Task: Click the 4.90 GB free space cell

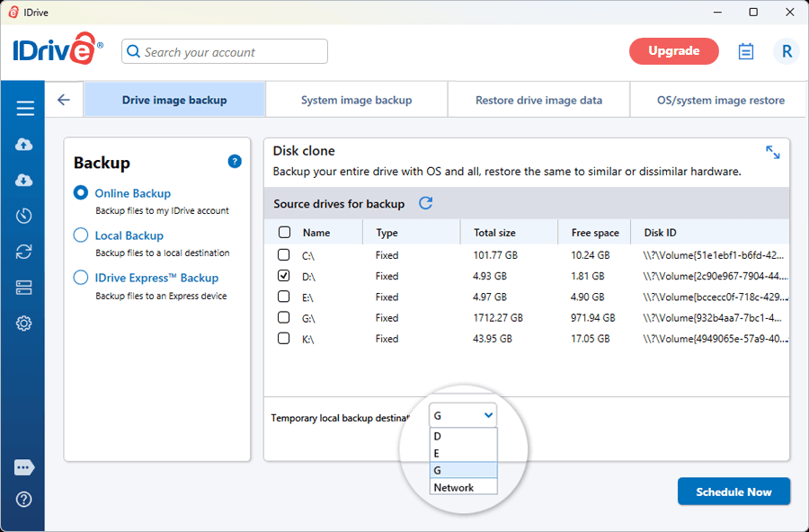Action: click(x=587, y=297)
